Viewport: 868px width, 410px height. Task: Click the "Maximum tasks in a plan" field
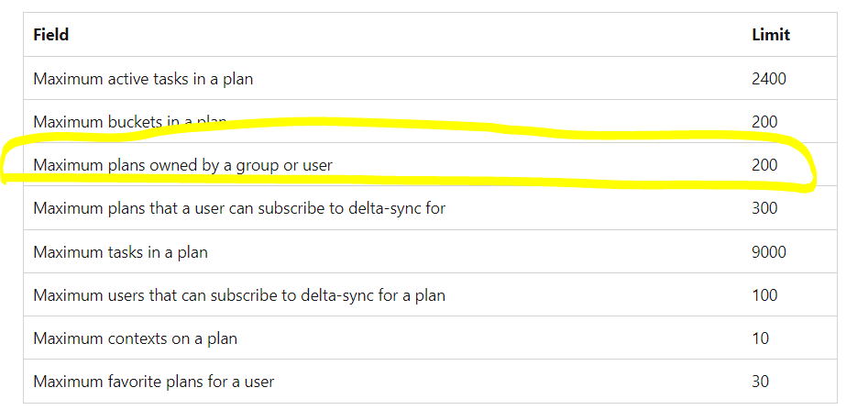(x=120, y=252)
